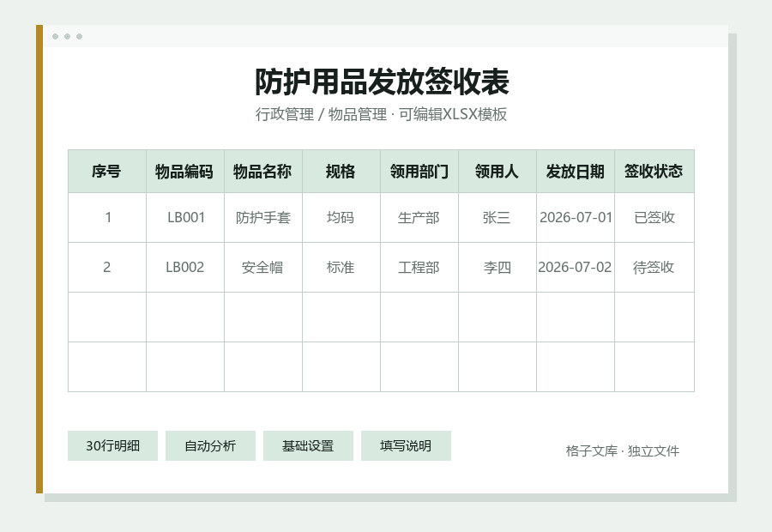The width and height of the screenshot is (772, 532).
Task: Click the 领用部门 column header
Action: (419, 172)
